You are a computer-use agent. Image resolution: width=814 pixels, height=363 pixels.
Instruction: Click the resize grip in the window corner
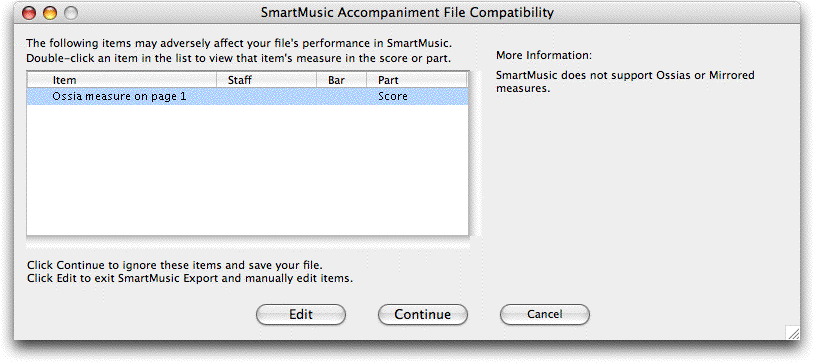(x=793, y=333)
